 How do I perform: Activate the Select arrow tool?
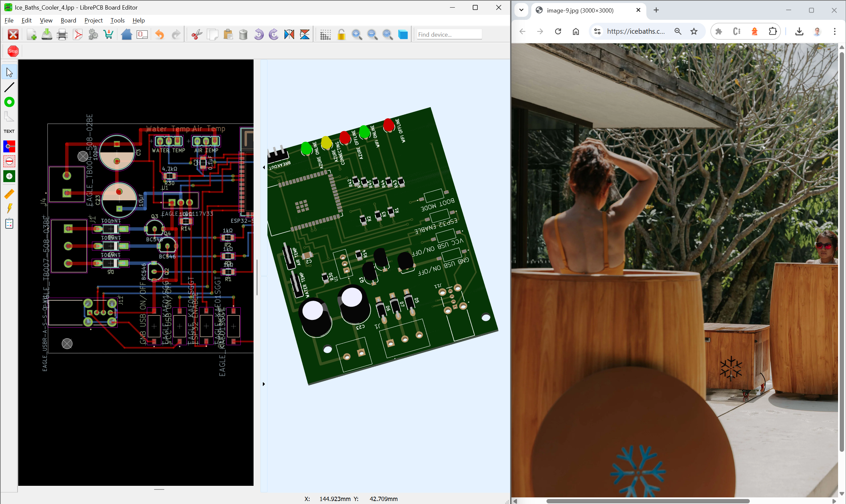tap(9, 72)
